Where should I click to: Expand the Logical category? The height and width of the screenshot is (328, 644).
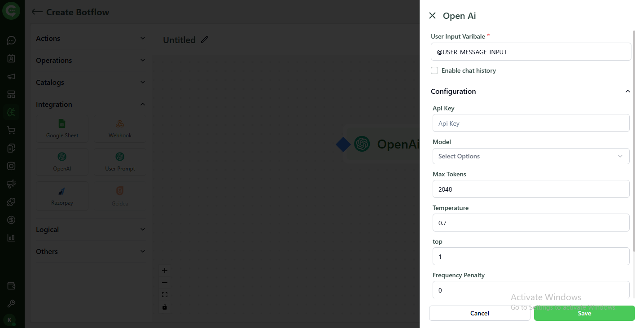[x=91, y=229]
